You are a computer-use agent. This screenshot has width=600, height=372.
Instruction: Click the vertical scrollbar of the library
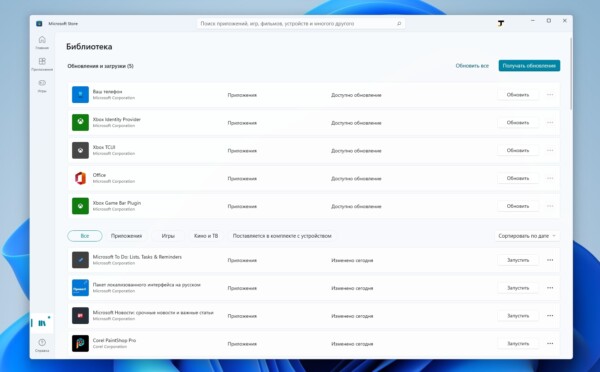[x=571, y=74]
